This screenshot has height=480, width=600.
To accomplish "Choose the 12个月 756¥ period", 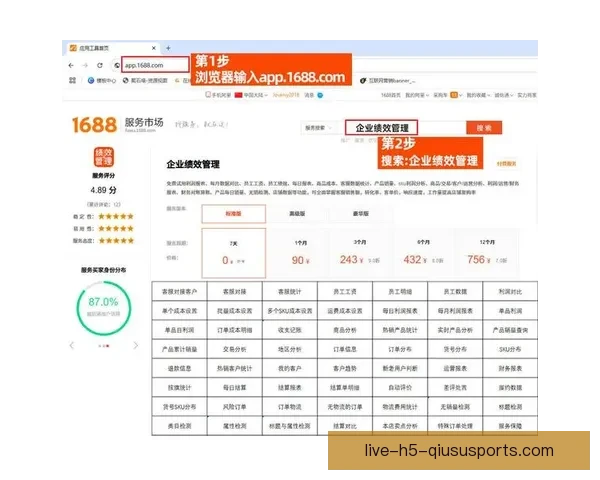I will click(x=487, y=253).
